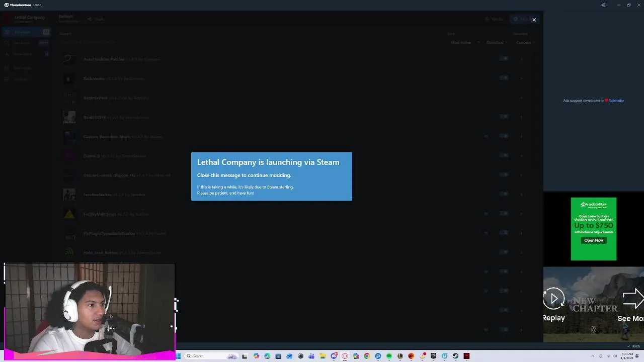Click the See More arrow
This screenshot has height=362, width=644.
click(x=633, y=299)
